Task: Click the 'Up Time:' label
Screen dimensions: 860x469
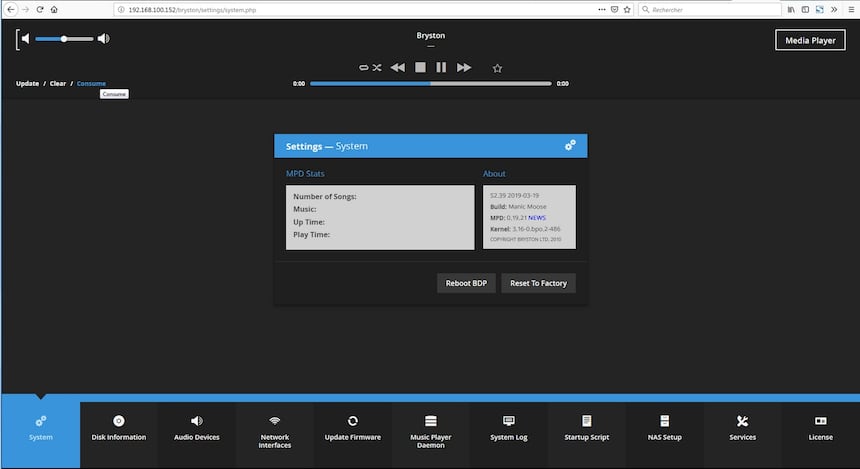Action: pyautogui.click(x=309, y=222)
